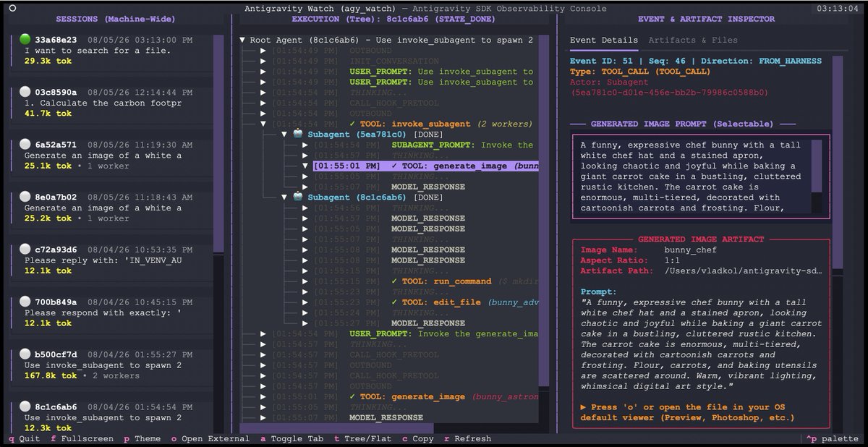Viewport: 868px width, 447px height.
Task: Click the status dot beside session 8c1c6ab6
Action: pyautogui.click(x=25, y=406)
